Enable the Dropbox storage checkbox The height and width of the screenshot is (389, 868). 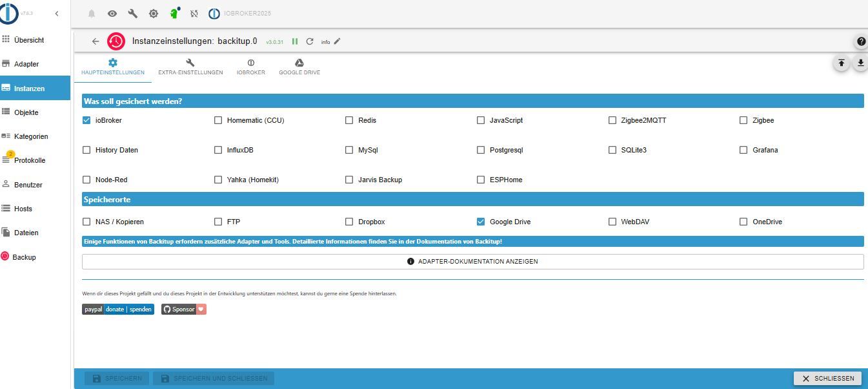tap(349, 222)
